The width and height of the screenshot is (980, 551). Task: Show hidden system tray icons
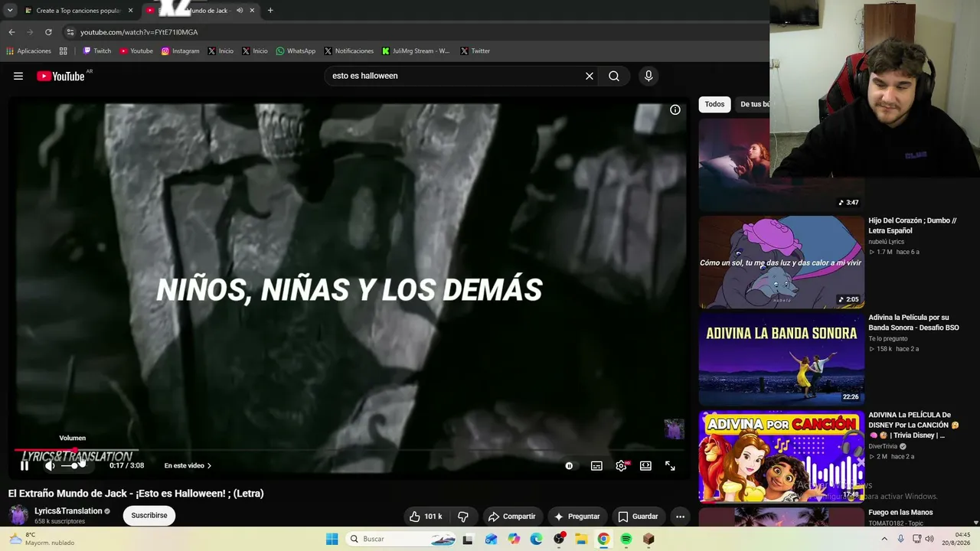(884, 539)
